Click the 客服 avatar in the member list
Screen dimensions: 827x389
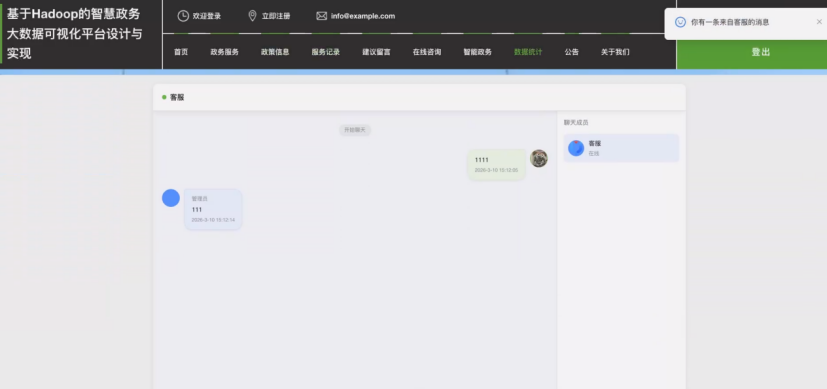tap(576, 148)
